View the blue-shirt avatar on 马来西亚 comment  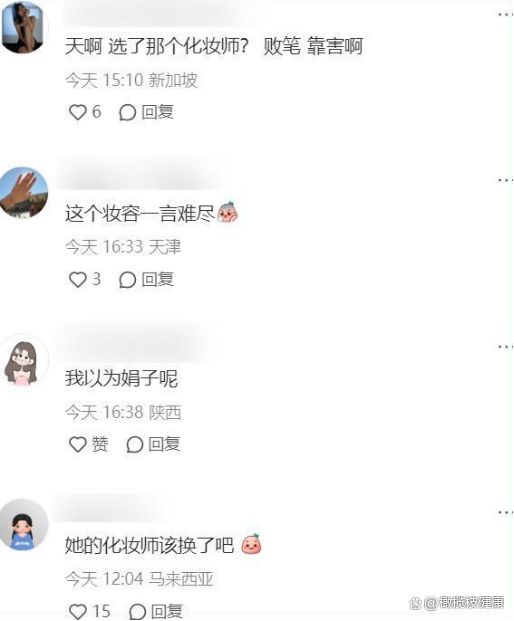click(23, 524)
